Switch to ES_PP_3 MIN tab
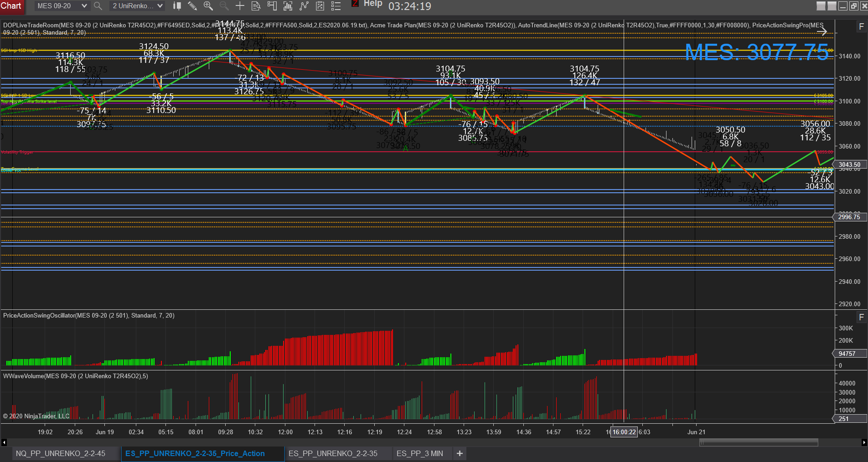Image resolution: width=868 pixels, height=462 pixels. pos(420,453)
